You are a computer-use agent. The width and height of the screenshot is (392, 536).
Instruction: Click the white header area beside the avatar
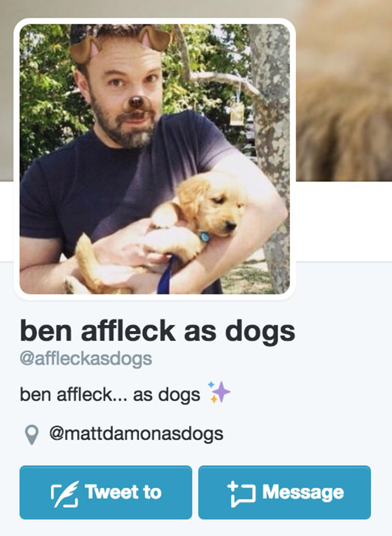[x=344, y=221]
